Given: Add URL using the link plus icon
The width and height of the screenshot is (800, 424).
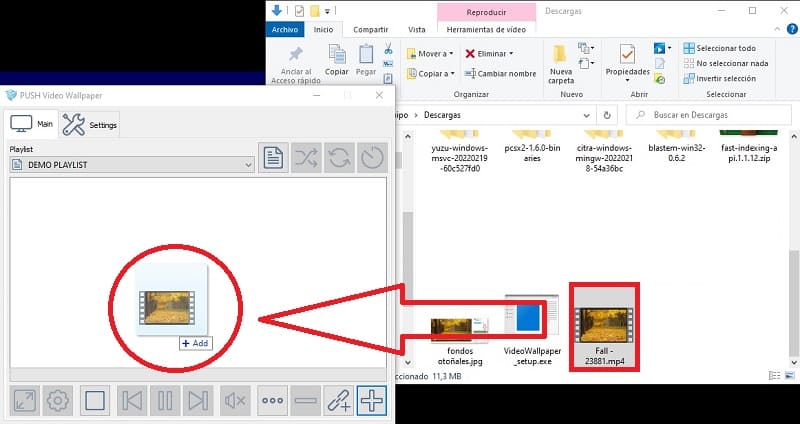Looking at the screenshot, I should point(339,401).
